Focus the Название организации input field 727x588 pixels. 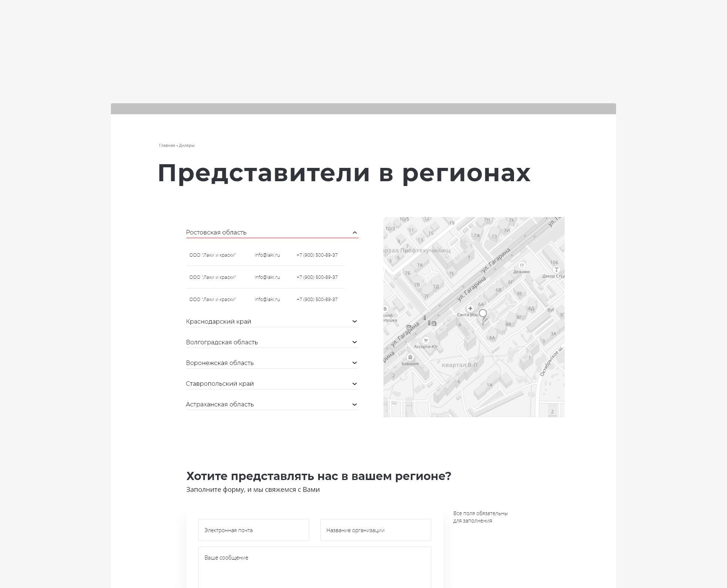376,530
